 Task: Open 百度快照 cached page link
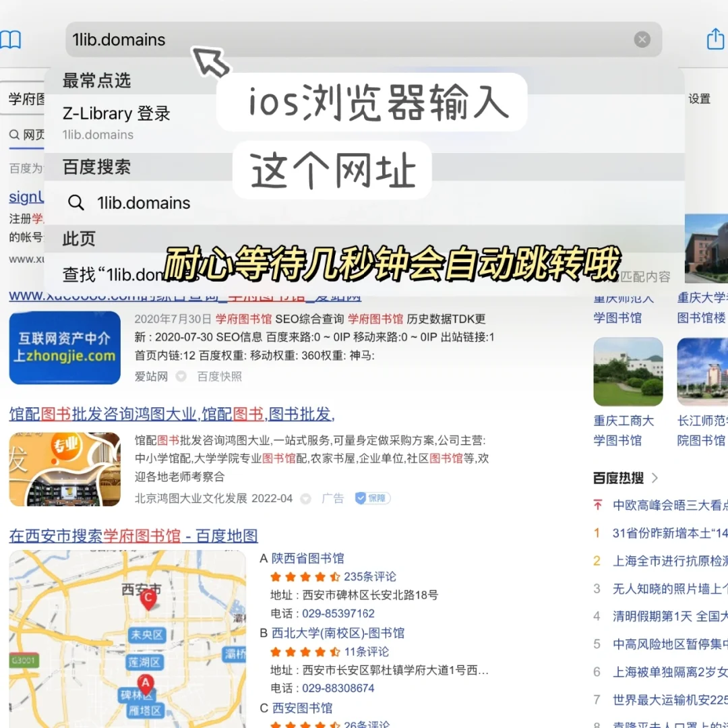click(x=220, y=376)
